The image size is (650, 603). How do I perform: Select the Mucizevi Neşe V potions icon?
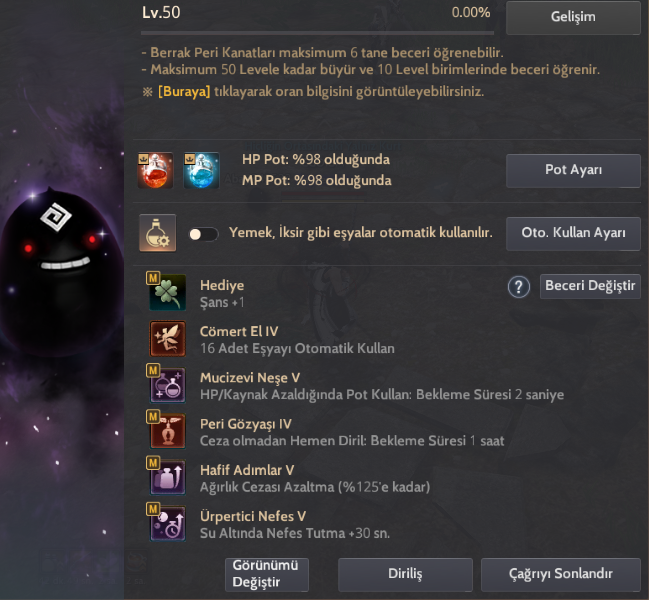pyautogui.click(x=167, y=385)
